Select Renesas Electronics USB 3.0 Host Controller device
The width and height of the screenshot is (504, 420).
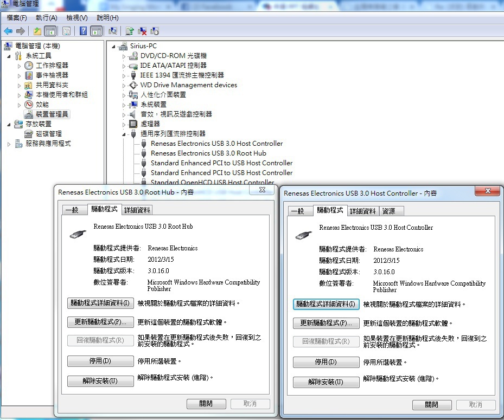[x=216, y=144]
